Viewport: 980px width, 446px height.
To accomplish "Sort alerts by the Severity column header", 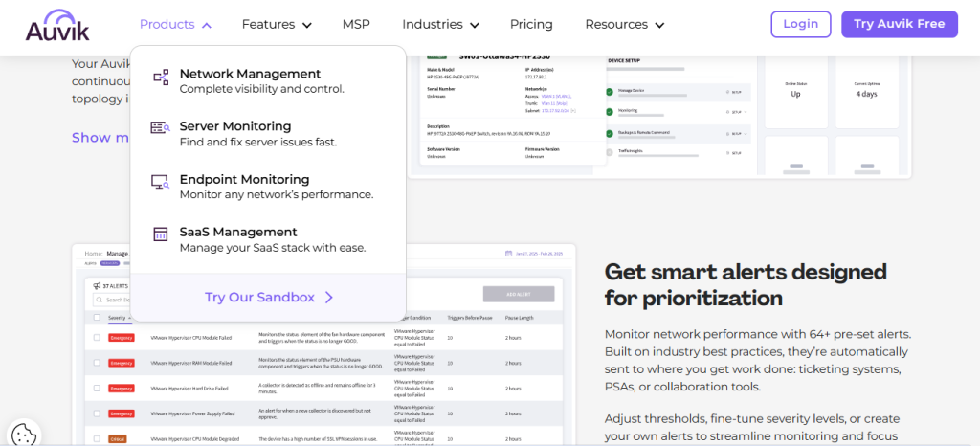I will [120, 318].
